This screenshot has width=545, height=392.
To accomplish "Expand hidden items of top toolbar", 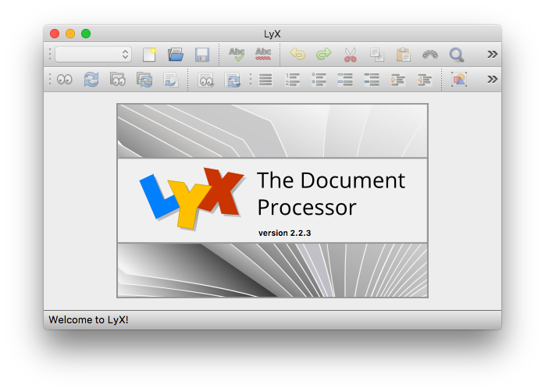I will coord(492,54).
